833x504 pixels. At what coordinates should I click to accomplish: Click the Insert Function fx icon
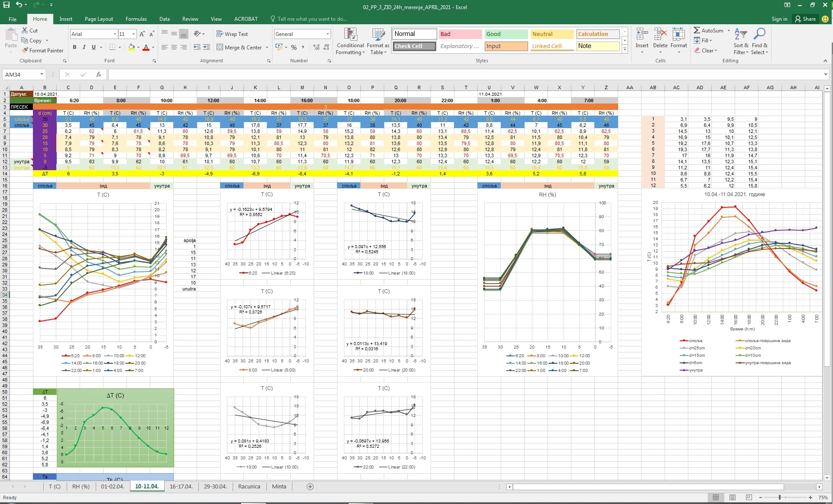(x=99, y=74)
